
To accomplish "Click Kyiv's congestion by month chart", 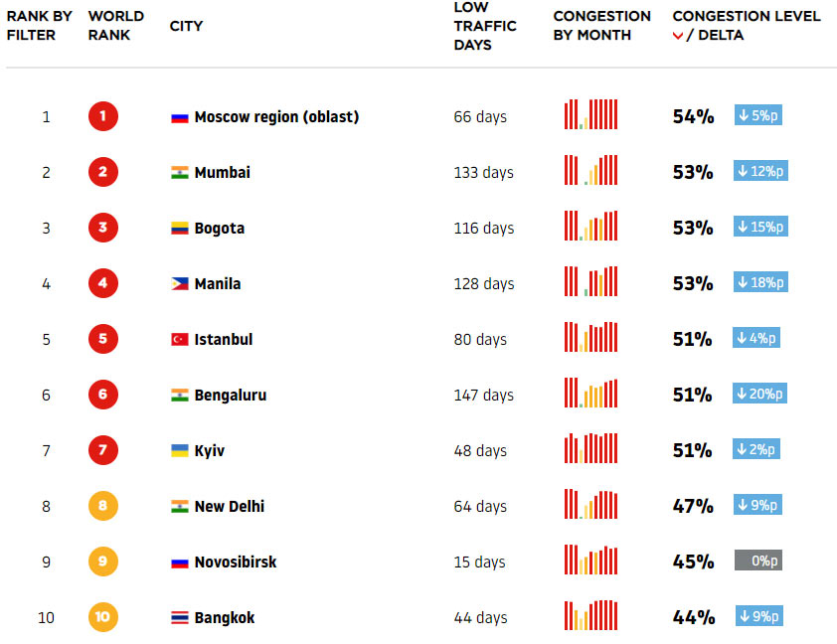I will tap(590, 448).
